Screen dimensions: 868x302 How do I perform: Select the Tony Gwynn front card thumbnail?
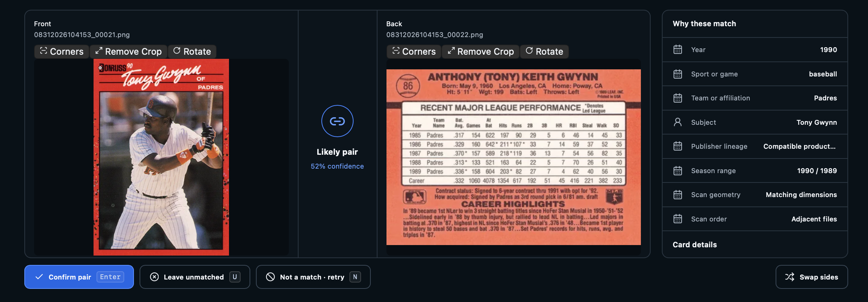pos(161,157)
